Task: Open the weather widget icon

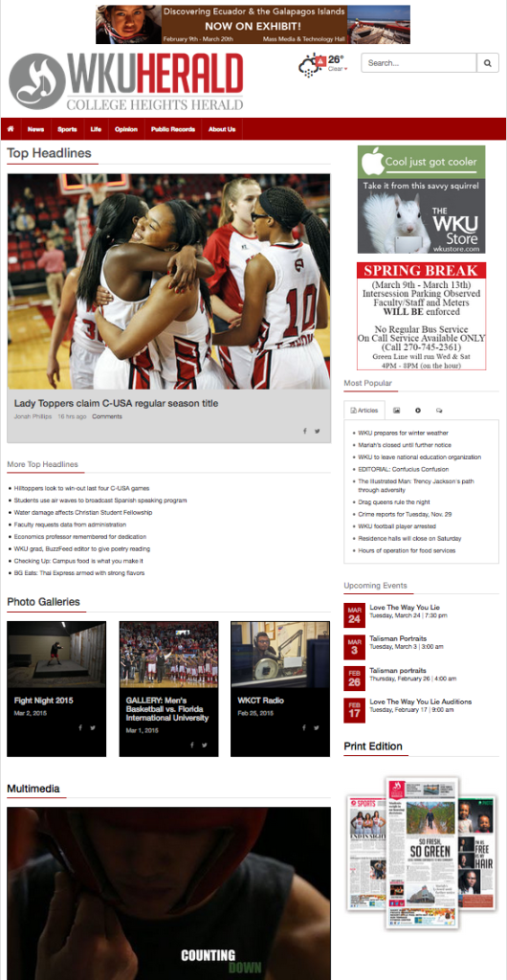Action: click(312, 65)
